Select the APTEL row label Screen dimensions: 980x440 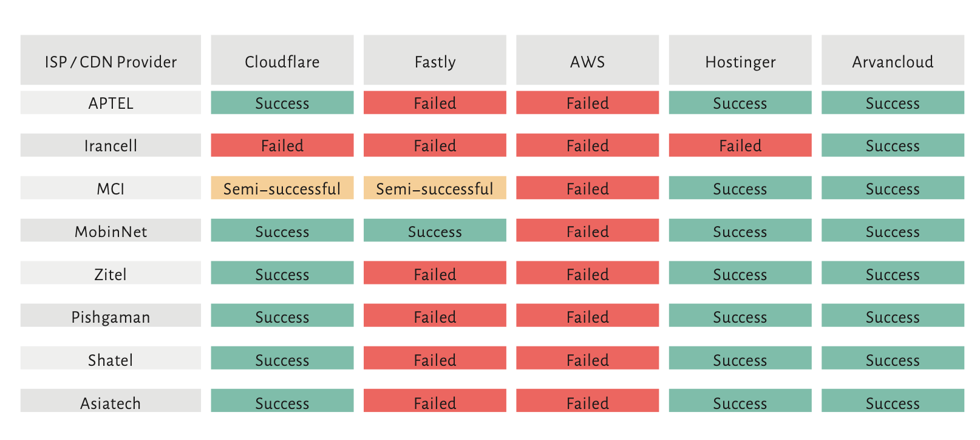111,103
